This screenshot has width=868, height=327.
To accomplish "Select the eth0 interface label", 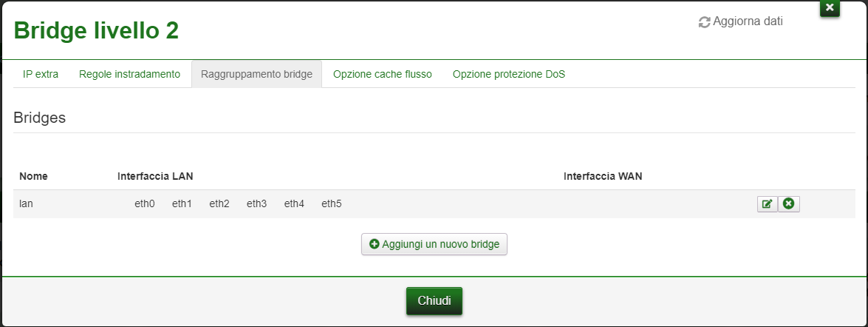I will pos(145,204).
